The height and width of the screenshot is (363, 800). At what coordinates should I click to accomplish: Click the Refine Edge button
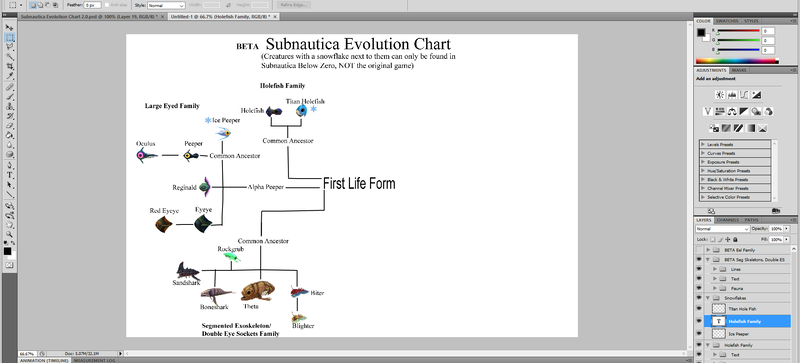[293, 5]
